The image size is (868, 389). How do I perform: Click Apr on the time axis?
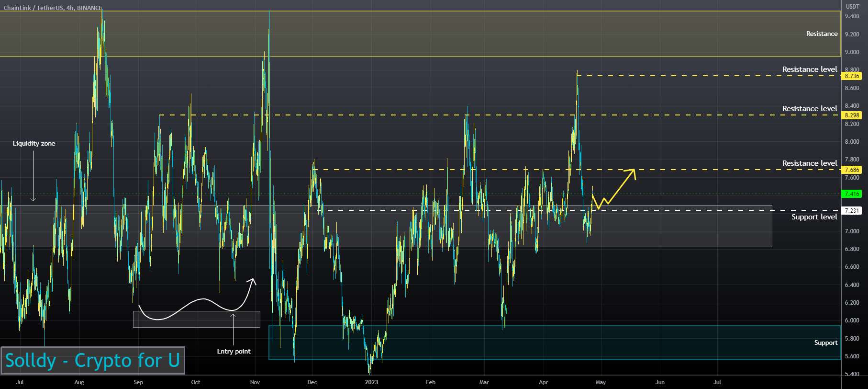543,382
